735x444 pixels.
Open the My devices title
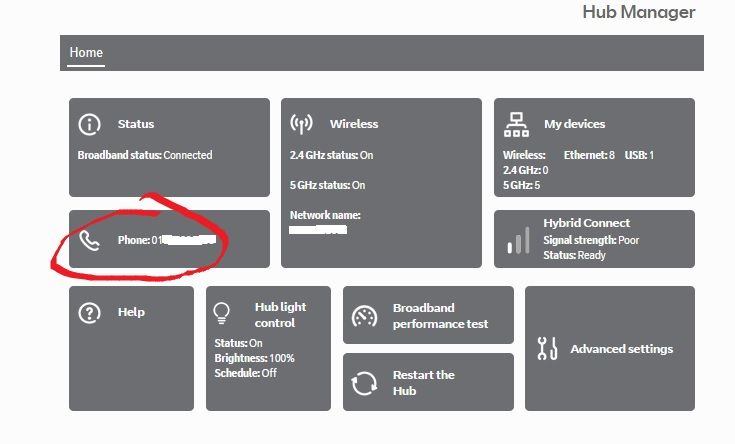[574, 124]
